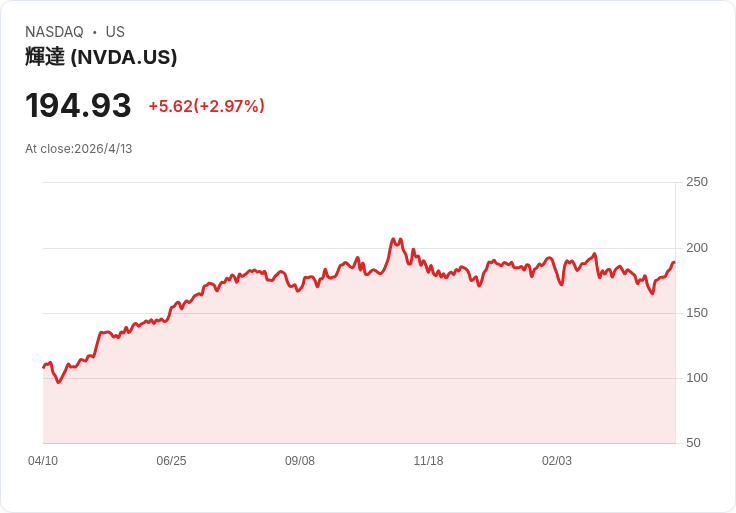Click the 200 y-axis label

click(x=696, y=247)
